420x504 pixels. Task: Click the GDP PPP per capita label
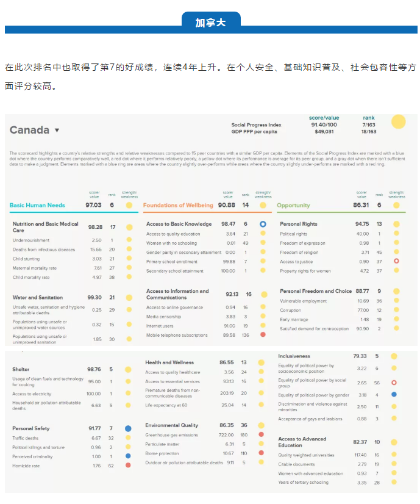(x=254, y=131)
